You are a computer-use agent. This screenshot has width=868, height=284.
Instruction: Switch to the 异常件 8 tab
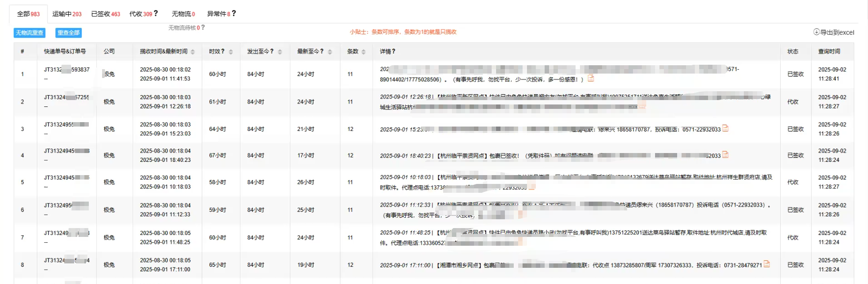(218, 14)
